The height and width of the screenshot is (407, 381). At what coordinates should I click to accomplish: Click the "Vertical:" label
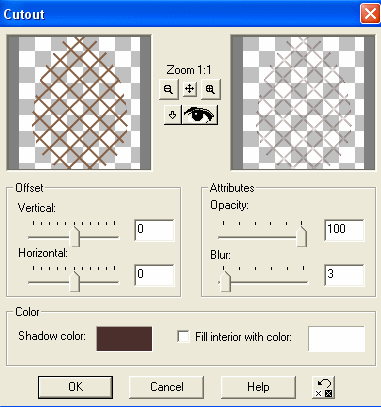[x=37, y=208]
